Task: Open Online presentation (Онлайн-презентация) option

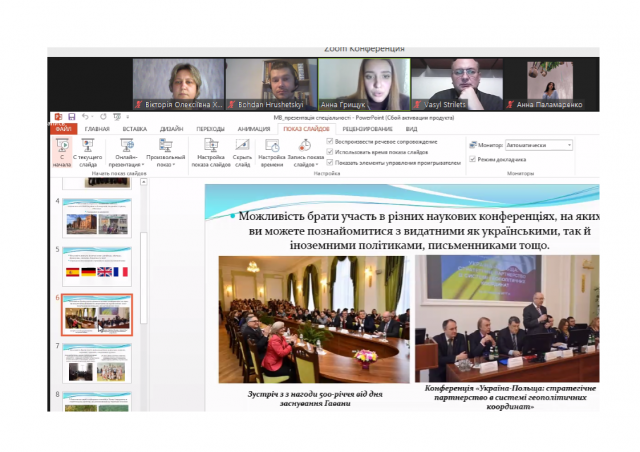Action: click(x=127, y=152)
